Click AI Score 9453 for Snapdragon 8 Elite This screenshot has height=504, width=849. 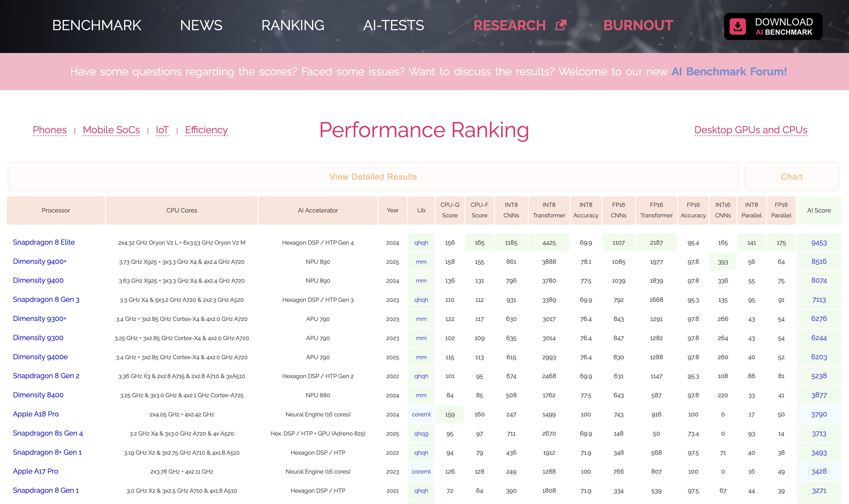pos(819,242)
